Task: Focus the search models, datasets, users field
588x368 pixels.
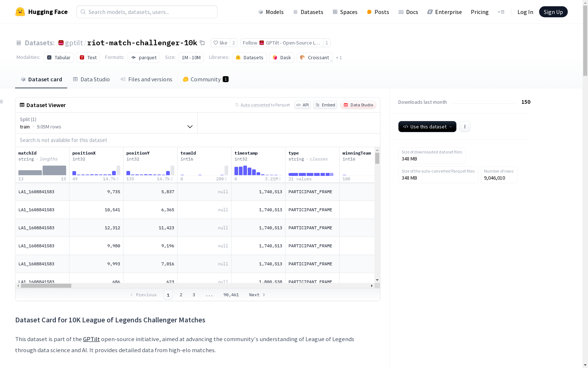Action: (x=147, y=12)
